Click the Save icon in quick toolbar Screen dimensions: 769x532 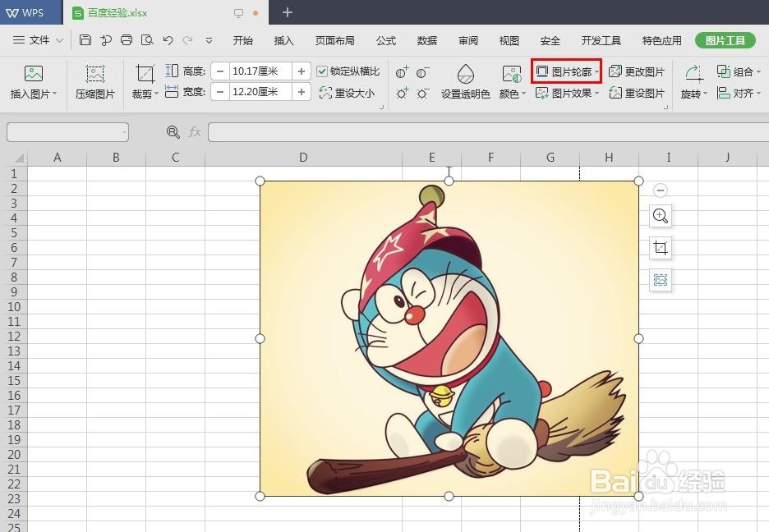pyautogui.click(x=85, y=40)
